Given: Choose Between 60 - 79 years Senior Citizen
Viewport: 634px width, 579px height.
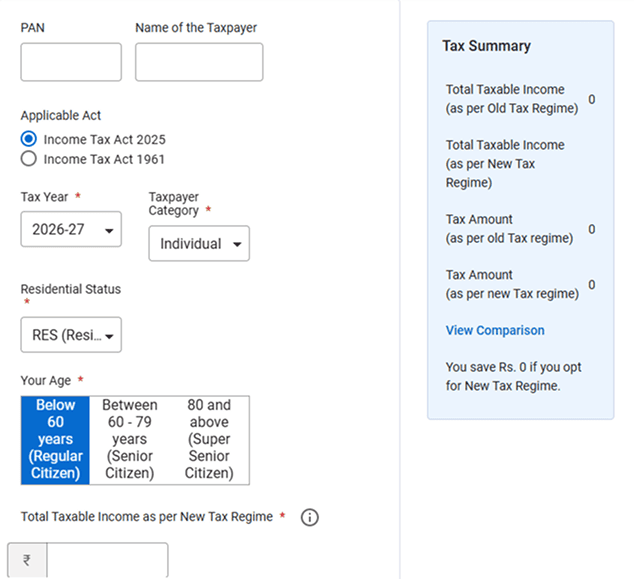Looking at the screenshot, I should [129, 440].
